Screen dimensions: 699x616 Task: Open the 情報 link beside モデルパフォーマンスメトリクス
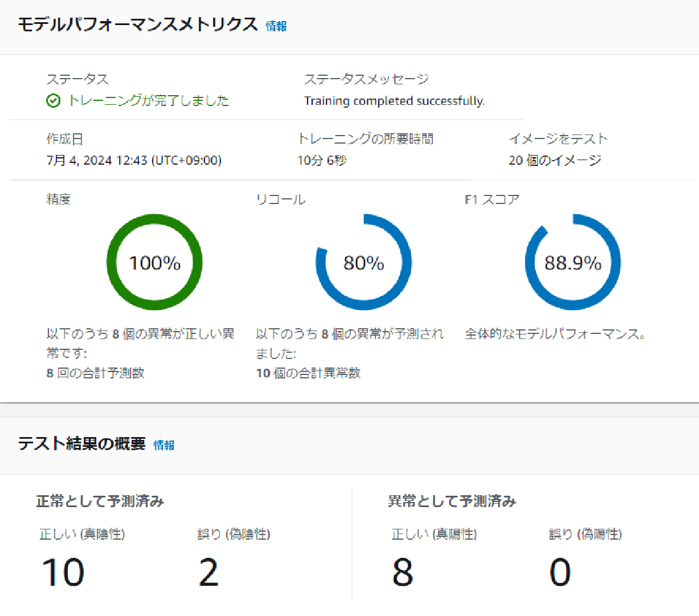[x=276, y=26]
